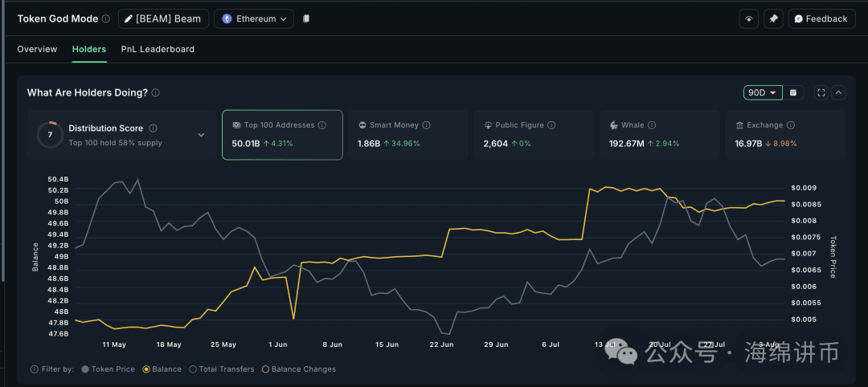Open the 90D time range dropdown
This screenshot has width=868, height=387.
pyautogui.click(x=763, y=93)
